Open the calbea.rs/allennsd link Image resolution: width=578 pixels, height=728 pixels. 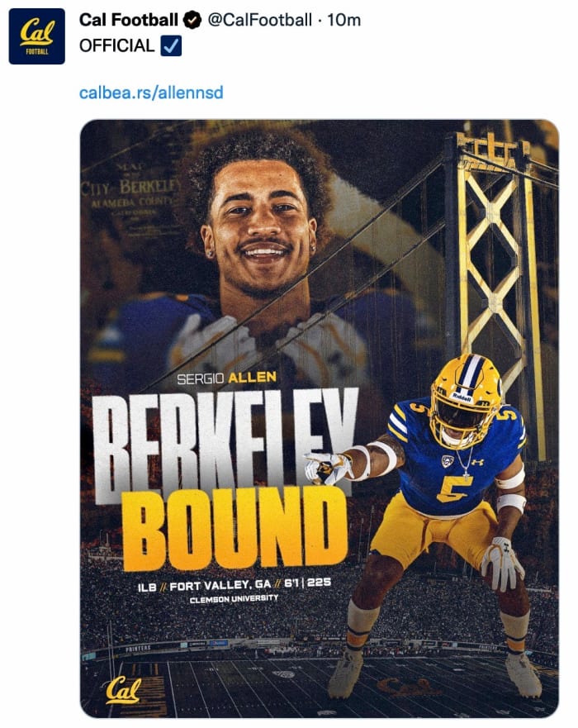(151, 93)
